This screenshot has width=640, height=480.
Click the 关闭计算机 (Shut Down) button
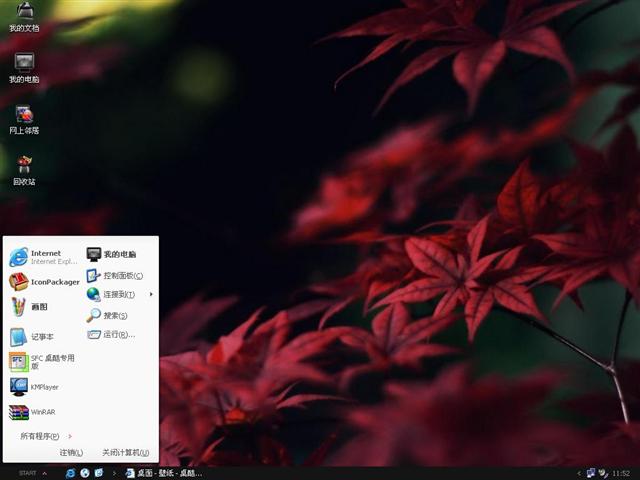(125, 453)
